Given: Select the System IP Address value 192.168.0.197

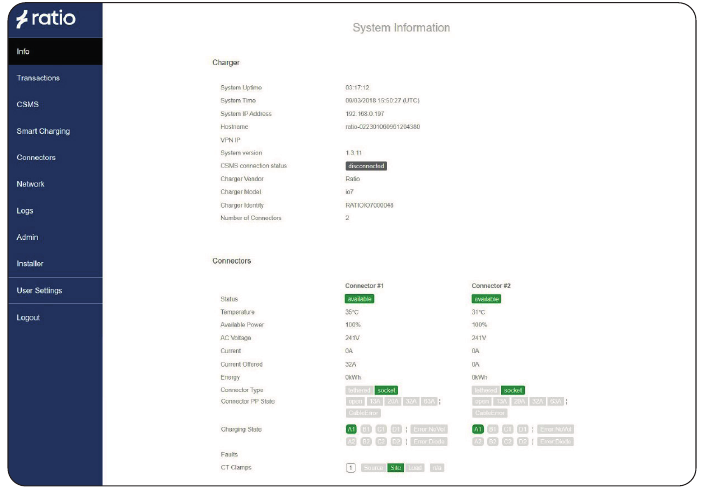Looking at the screenshot, I should pyautogui.click(x=365, y=114).
